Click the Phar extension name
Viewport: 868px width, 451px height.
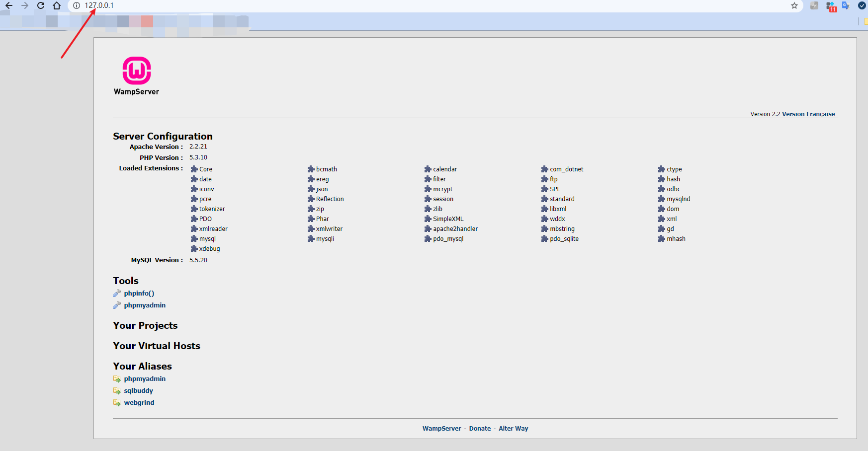(323, 219)
